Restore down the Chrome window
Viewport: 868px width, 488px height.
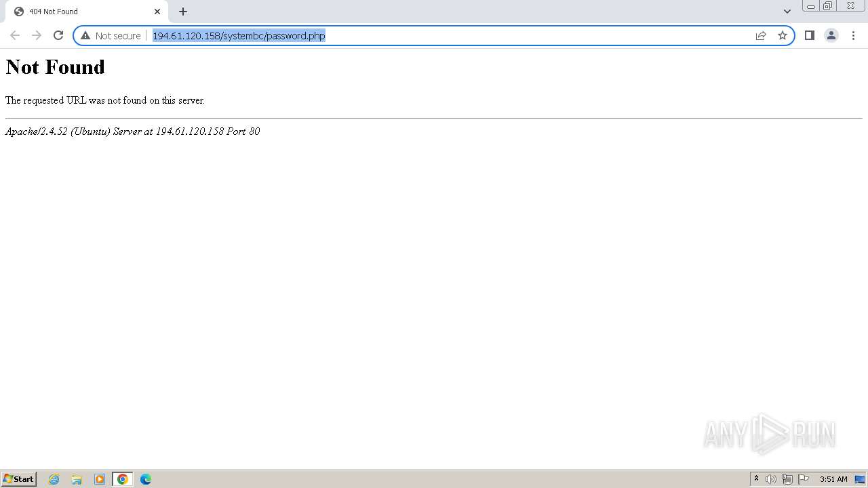point(828,6)
